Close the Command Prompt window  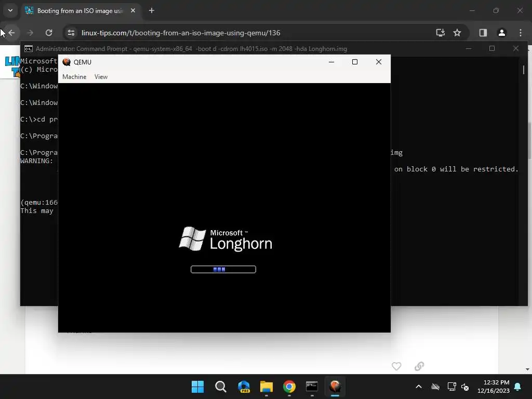(516, 48)
